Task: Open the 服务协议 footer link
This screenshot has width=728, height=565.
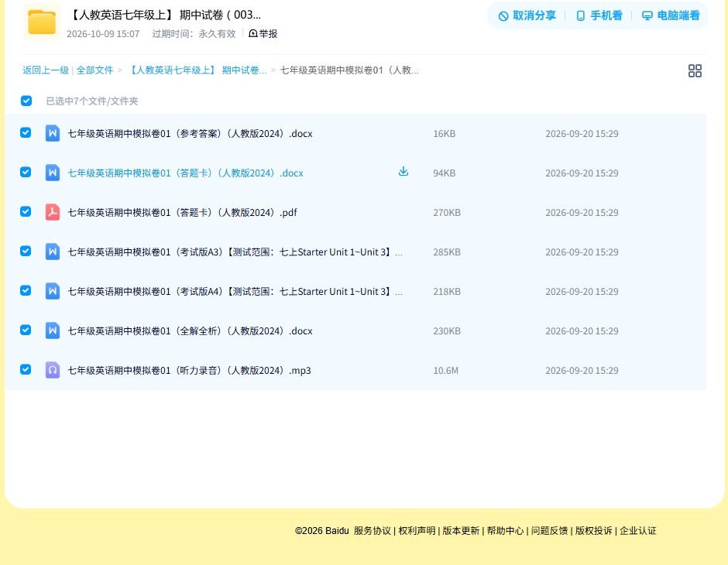Action: pyautogui.click(x=373, y=531)
